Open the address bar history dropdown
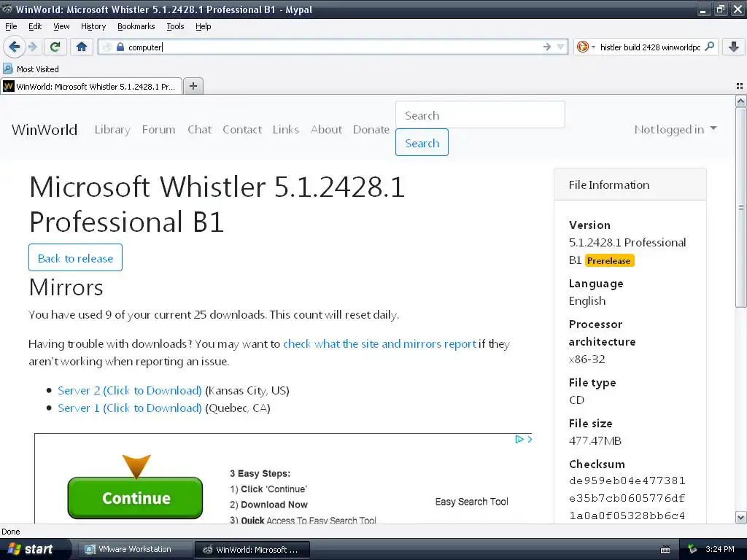The image size is (747, 560). tap(561, 47)
